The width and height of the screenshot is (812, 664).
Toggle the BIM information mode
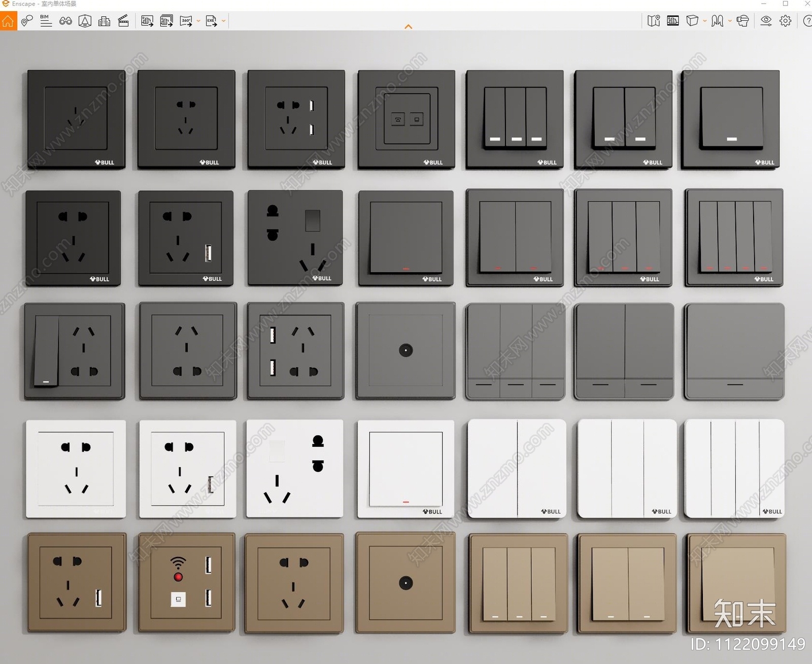pyautogui.click(x=46, y=21)
